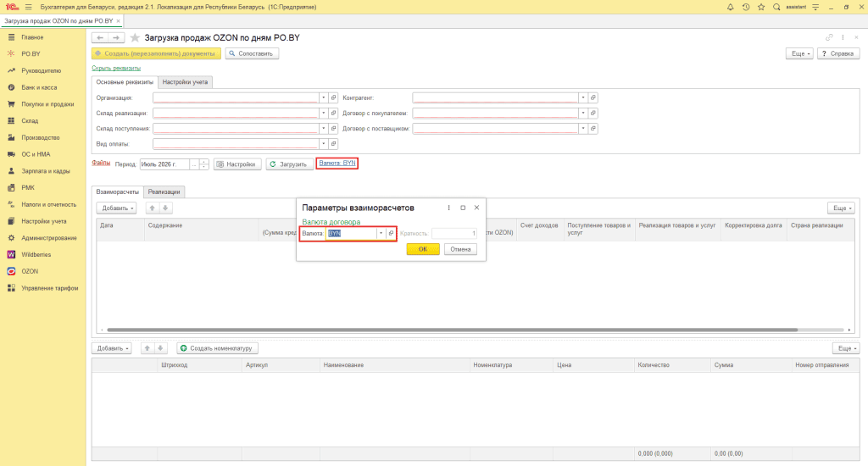Copy link to this form icon

(829, 37)
